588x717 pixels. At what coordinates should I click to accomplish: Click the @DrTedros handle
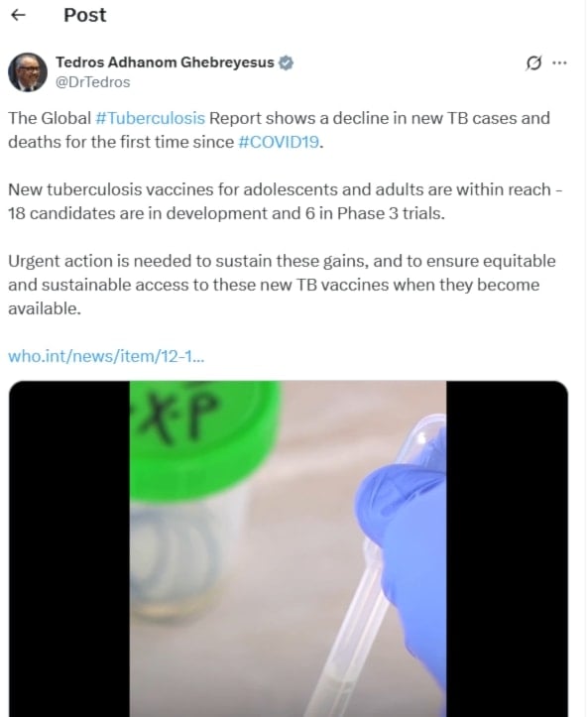coord(93,82)
